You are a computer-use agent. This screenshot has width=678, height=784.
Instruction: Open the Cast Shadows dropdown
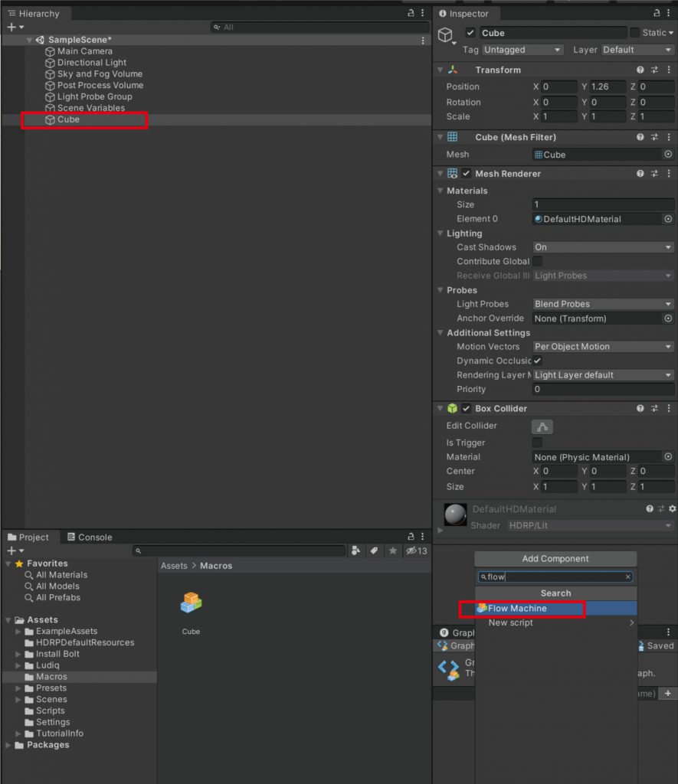click(x=602, y=247)
